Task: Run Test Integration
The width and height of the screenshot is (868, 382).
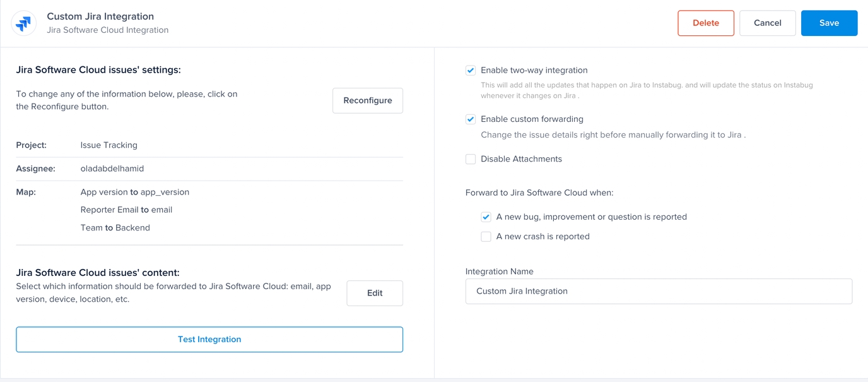Action: point(209,339)
